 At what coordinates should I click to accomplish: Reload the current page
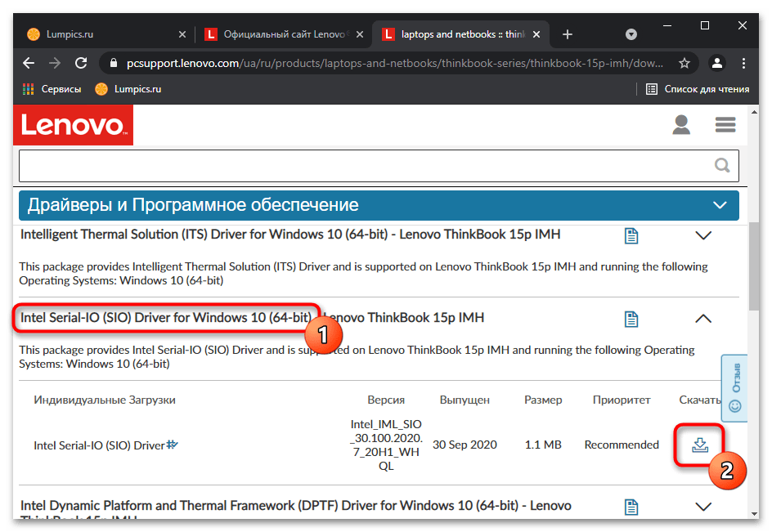pyautogui.click(x=81, y=63)
